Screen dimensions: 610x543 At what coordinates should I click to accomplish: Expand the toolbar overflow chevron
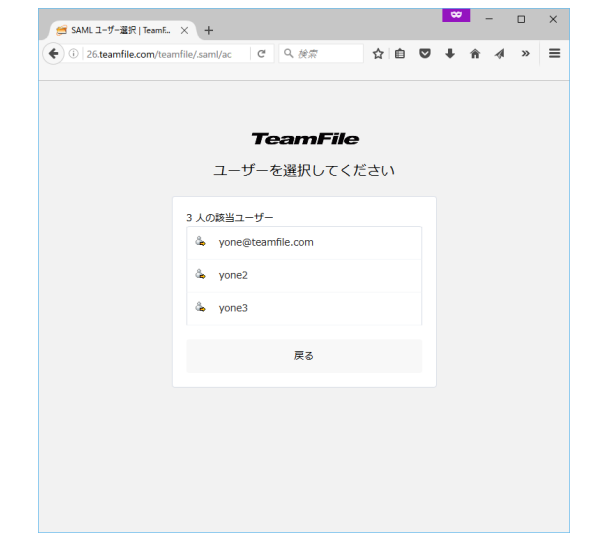(x=525, y=54)
